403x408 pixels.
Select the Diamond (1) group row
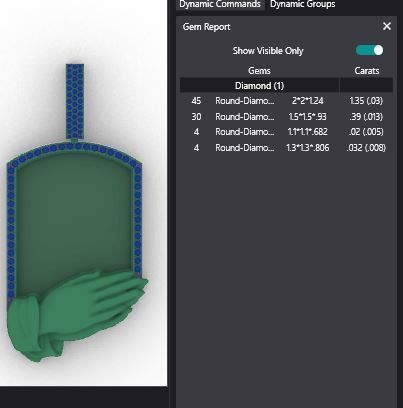[286, 86]
